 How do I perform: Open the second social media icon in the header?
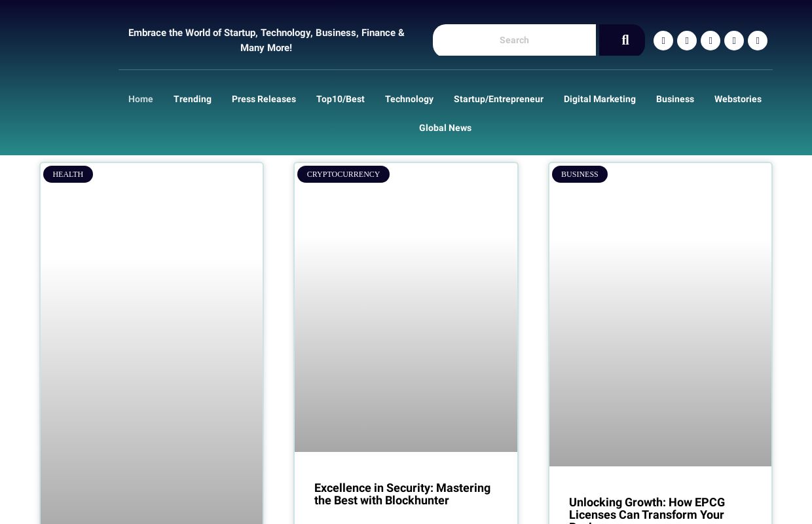point(687,41)
